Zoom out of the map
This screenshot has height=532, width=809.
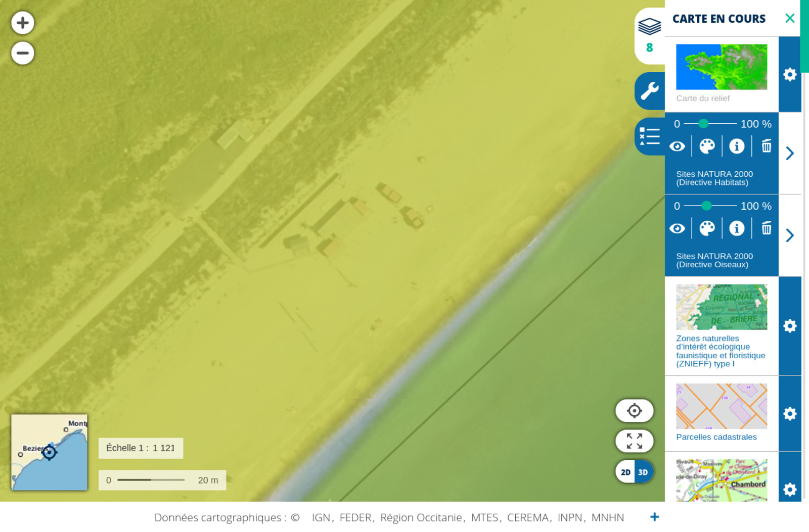(x=23, y=53)
